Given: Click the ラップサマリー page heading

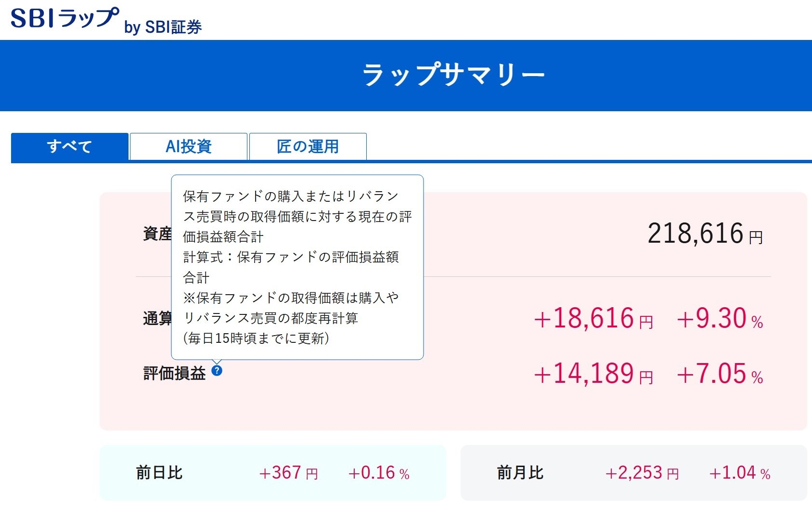Looking at the screenshot, I should pos(453,75).
